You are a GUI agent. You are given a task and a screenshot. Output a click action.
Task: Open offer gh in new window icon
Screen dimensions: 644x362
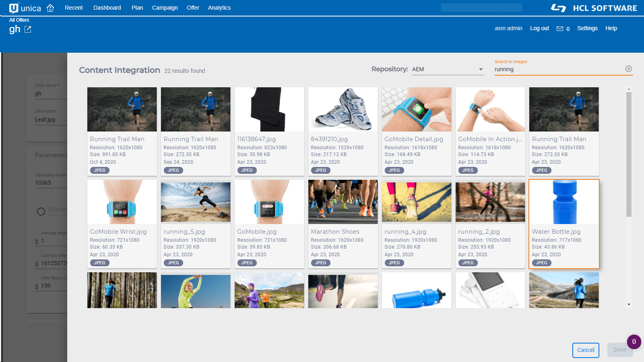(28, 29)
